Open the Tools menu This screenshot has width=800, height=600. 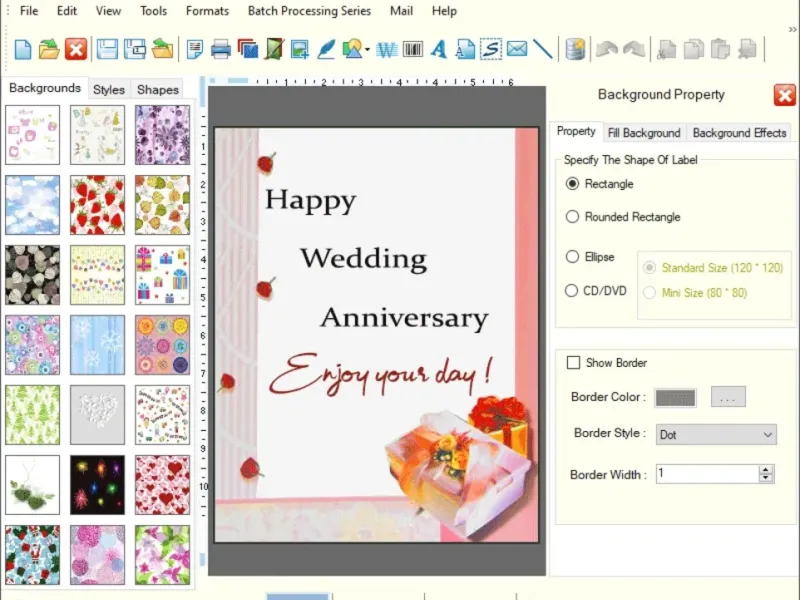[154, 11]
